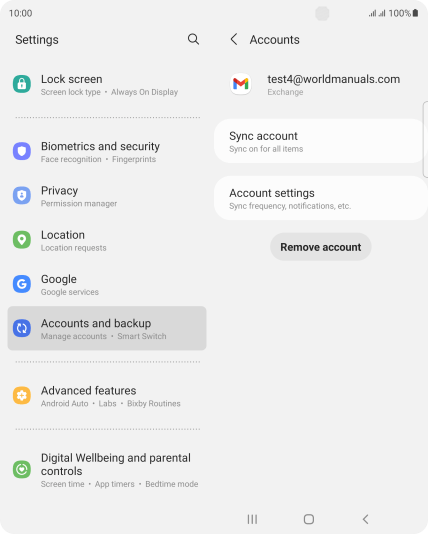The image size is (428, 534).
Task: Tap the back arrow beside Accounts
Action: (234, 40)
